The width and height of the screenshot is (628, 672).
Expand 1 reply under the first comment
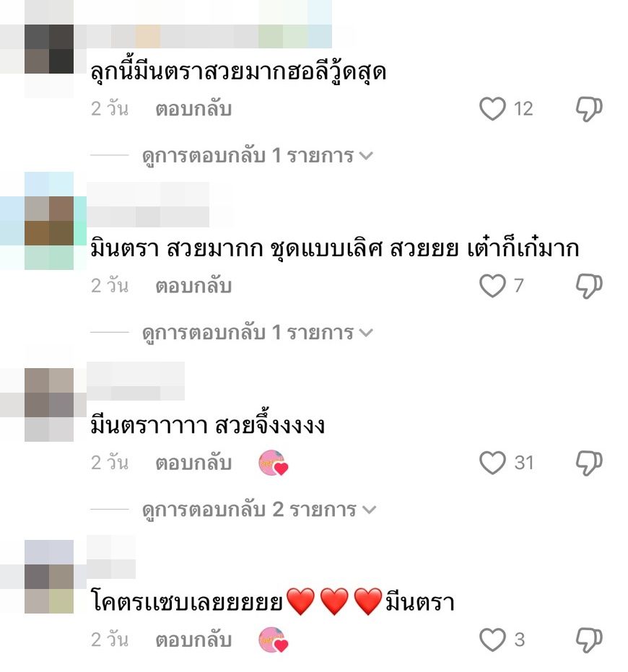(257, 156)
